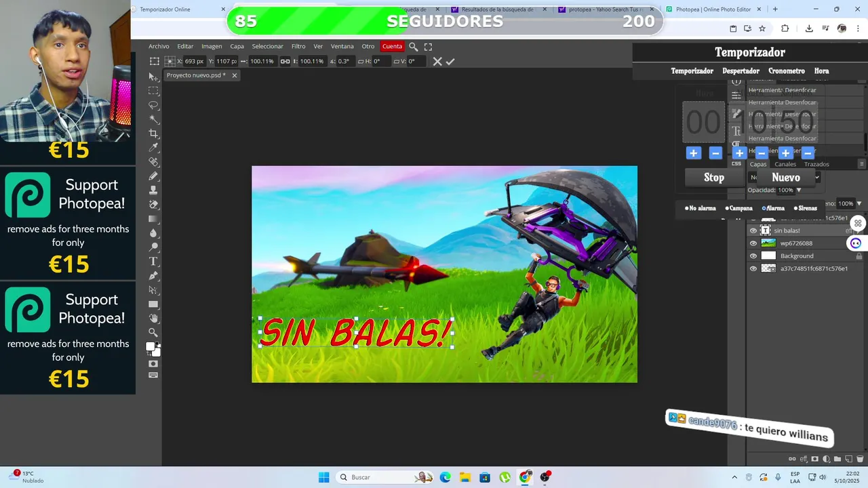This screenshot has width=868, height=488.
Task: Hide the Background layer
Action: click(x=753, y=256)
